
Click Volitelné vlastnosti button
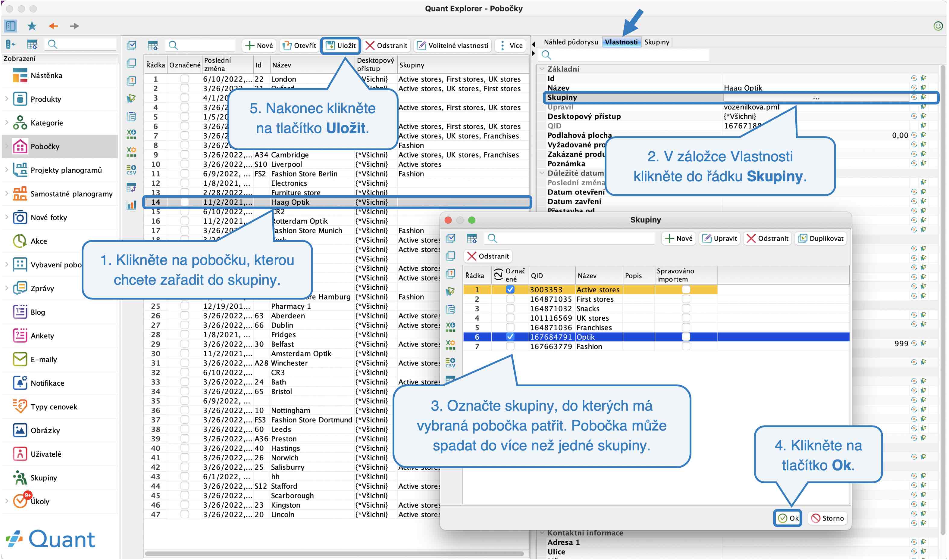pyautogui.click(x=453, y=46)
